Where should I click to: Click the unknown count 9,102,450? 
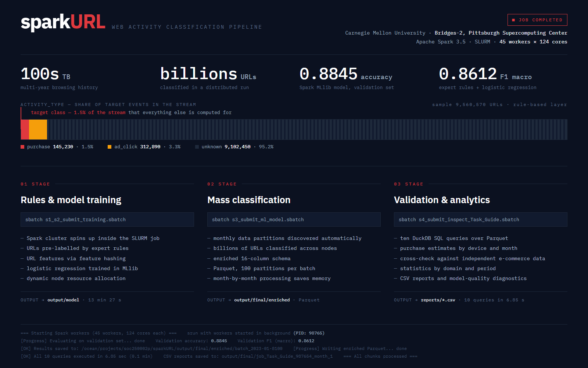click(x=237, y=147)
